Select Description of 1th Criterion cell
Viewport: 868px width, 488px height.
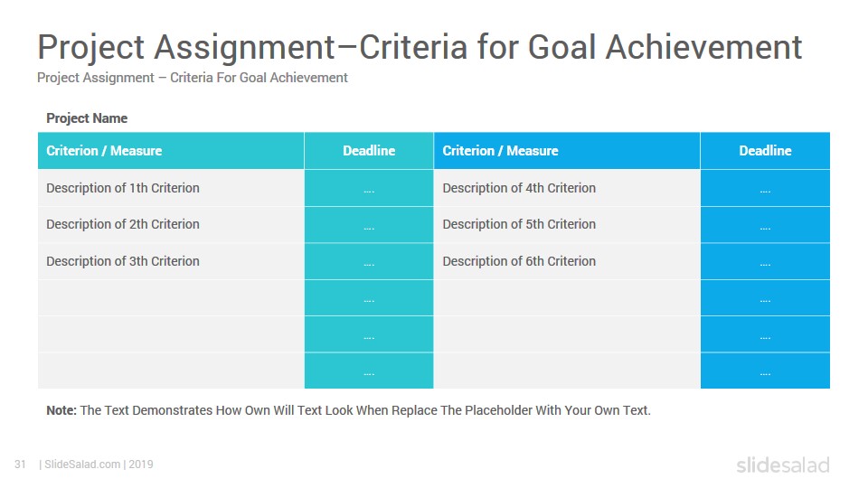click(171, 188)
